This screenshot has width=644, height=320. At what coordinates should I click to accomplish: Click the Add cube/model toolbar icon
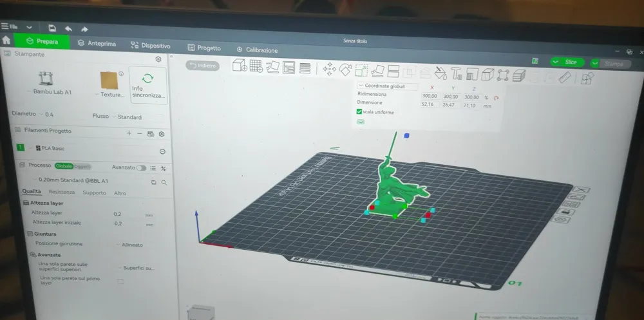coord(240,66)
